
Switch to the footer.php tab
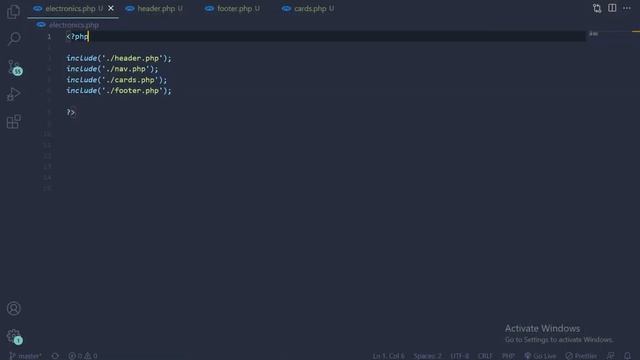(x=234, y=8)
